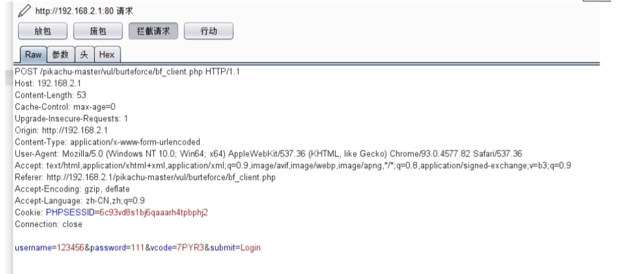This screenshot has width=644, height=274.
Task: Click the Connection: close header
Action: (48, 224)
